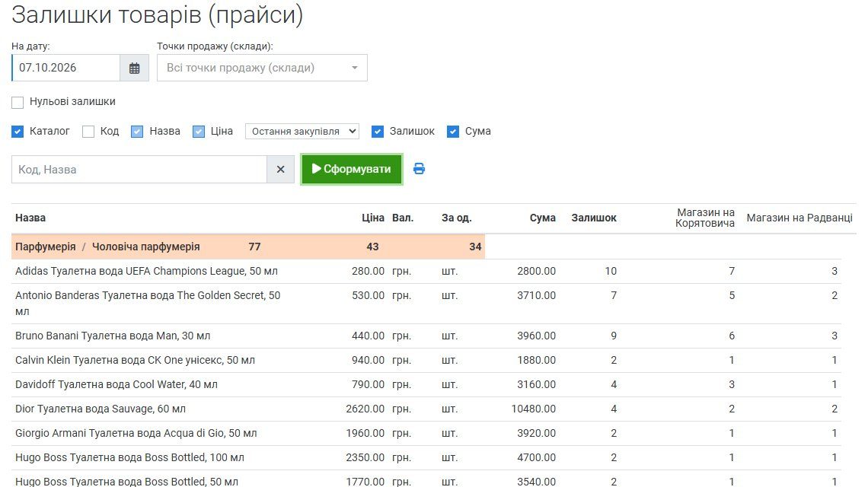Image resolution: width=868 pixels, height=487 pixels.
Task: Click the green Сформувати button
Action: coord(352,170)
